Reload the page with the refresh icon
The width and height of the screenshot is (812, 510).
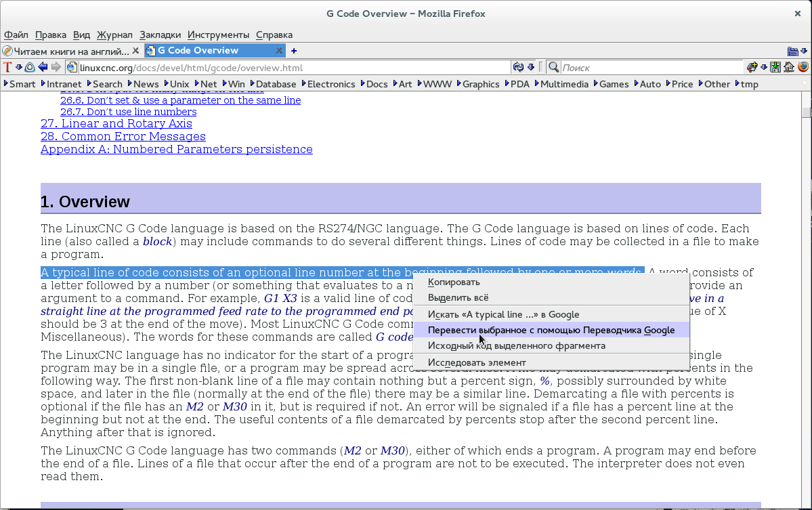pos(518,67)
